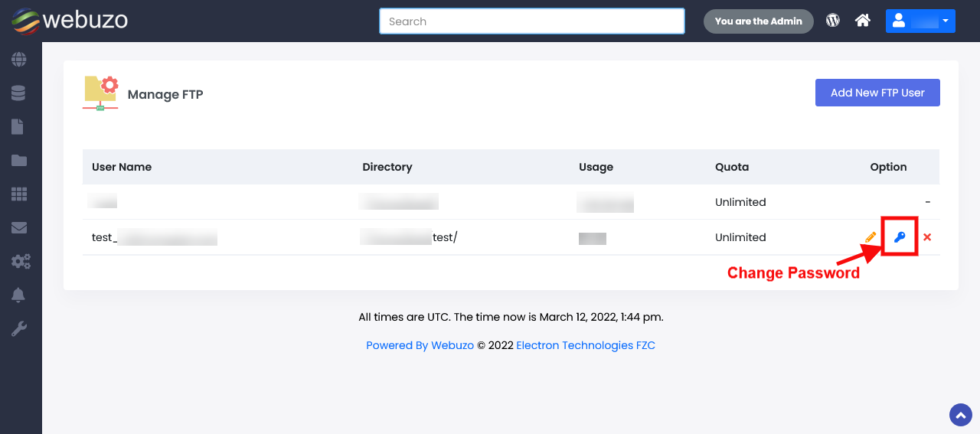Click the key icon to change password

900,237
